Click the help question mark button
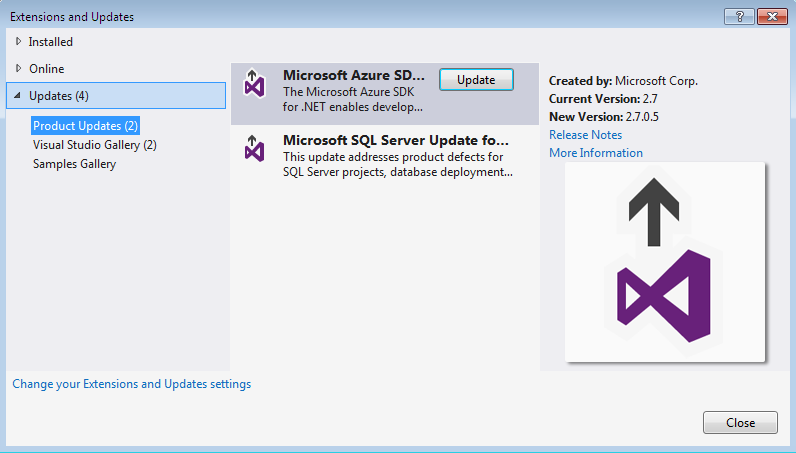Image resolution: width=796 pixels, height=453 pixels. click(x=740, y=16)
